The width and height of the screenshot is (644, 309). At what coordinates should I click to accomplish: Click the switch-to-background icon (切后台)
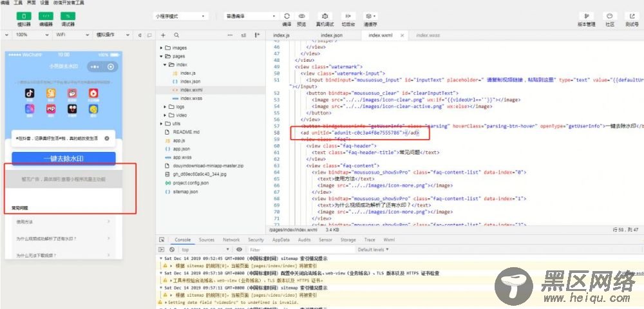pos(348,16)
